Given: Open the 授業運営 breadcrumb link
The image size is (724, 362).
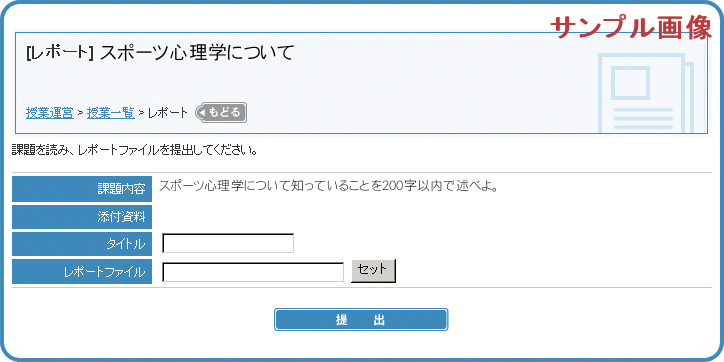Looking at the screenshot, I should click(x=49, y=113).
